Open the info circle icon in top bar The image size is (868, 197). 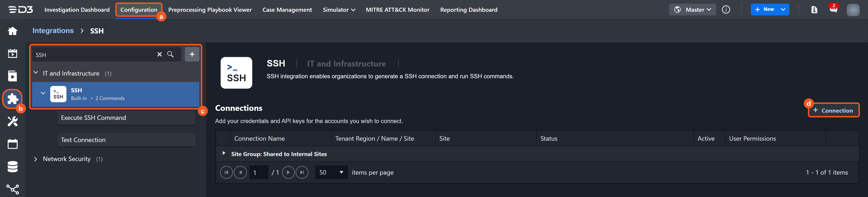[x=726, y=10]
